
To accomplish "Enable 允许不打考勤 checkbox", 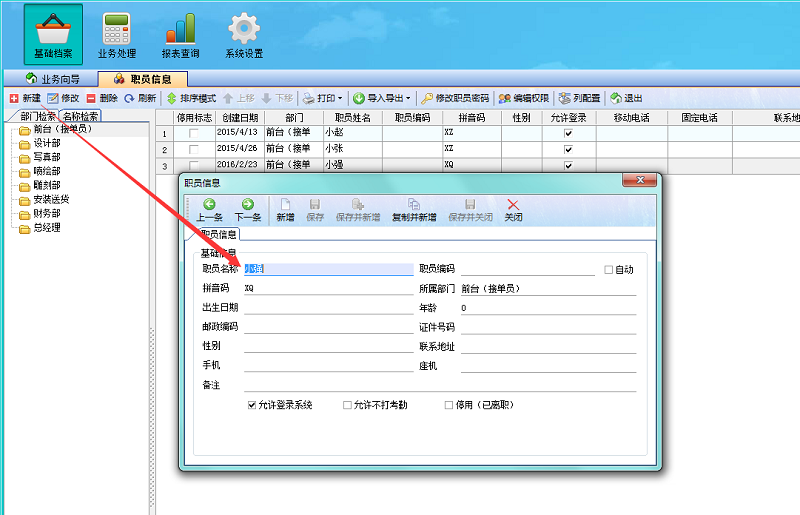I will (x=347, y=405).
